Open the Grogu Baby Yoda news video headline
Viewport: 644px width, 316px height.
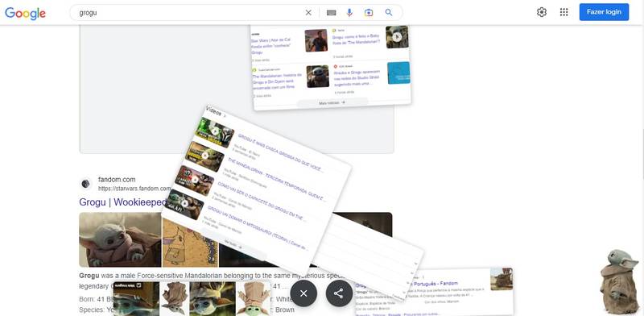[356, 39]
